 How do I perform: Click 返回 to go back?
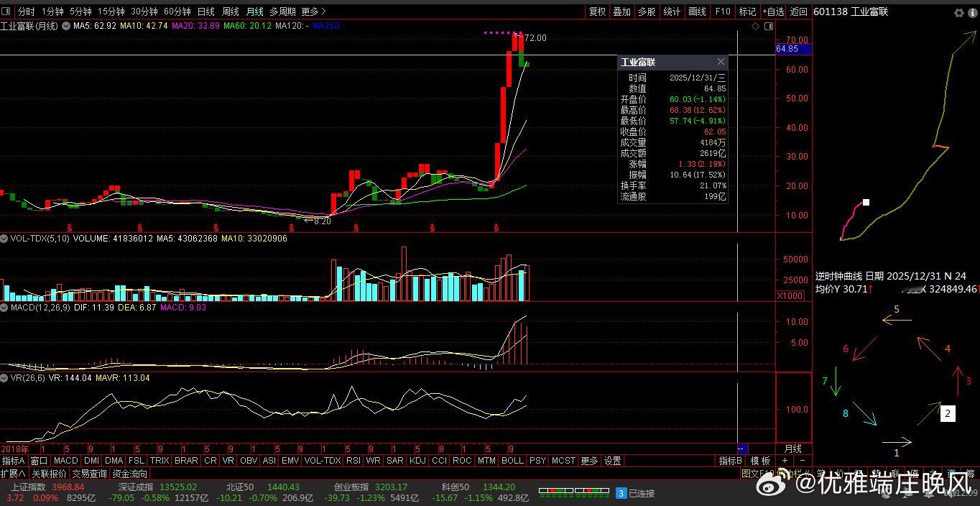(x=799, y=11)
